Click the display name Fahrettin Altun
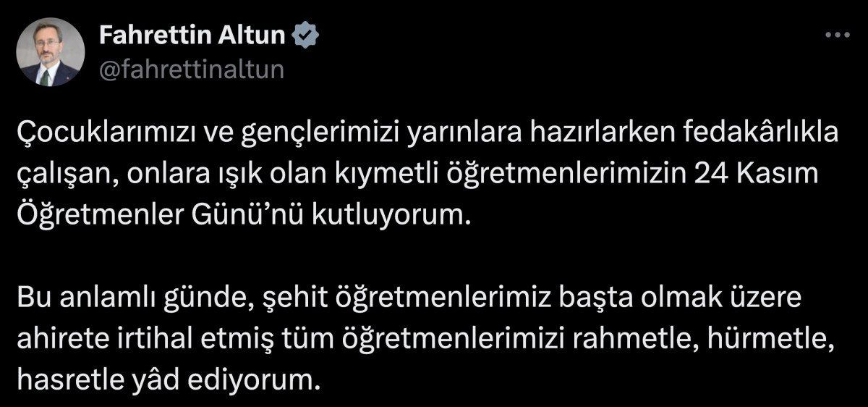Image resolution: width=868 pixels, height=407 pixels. click(x=190, y=35)
